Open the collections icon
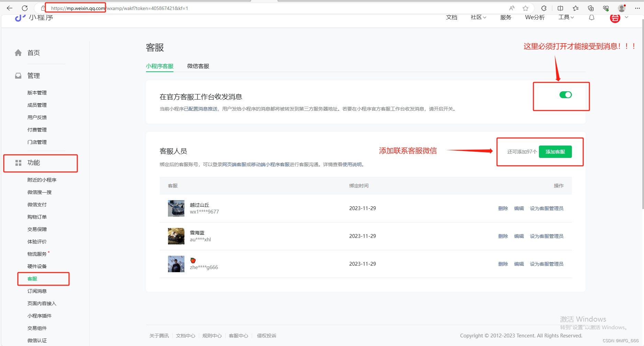644x346 pixels. click(x=591, y=8)
